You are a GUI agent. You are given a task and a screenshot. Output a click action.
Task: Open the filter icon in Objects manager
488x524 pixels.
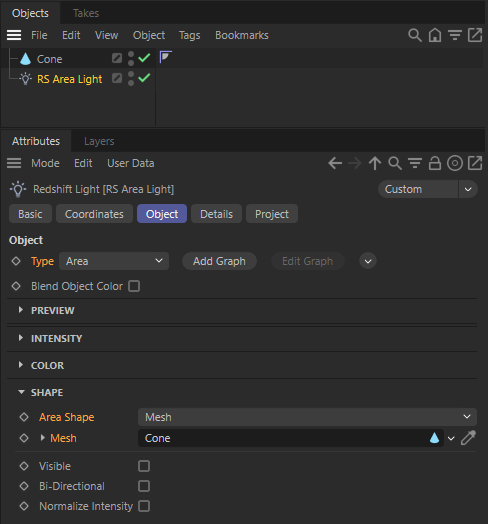(455, 35)
